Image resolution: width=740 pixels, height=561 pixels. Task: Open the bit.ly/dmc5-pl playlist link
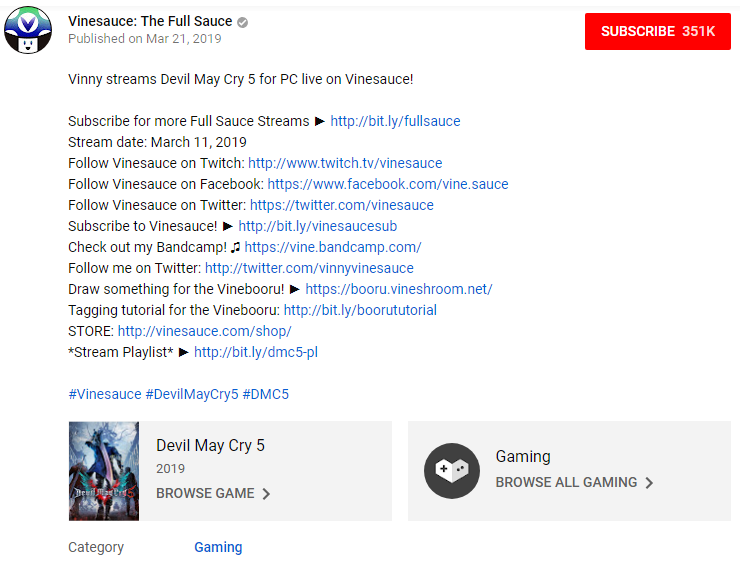coord(256,352)
